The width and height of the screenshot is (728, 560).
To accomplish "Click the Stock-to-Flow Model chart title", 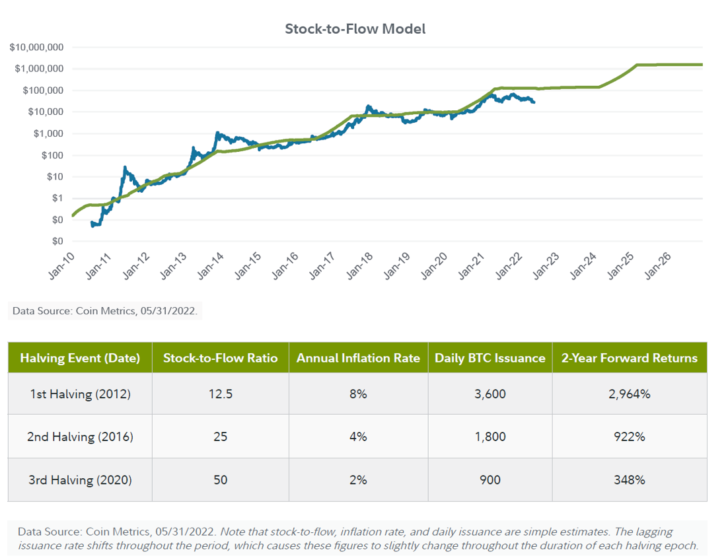I will click(x=355, y=29).
